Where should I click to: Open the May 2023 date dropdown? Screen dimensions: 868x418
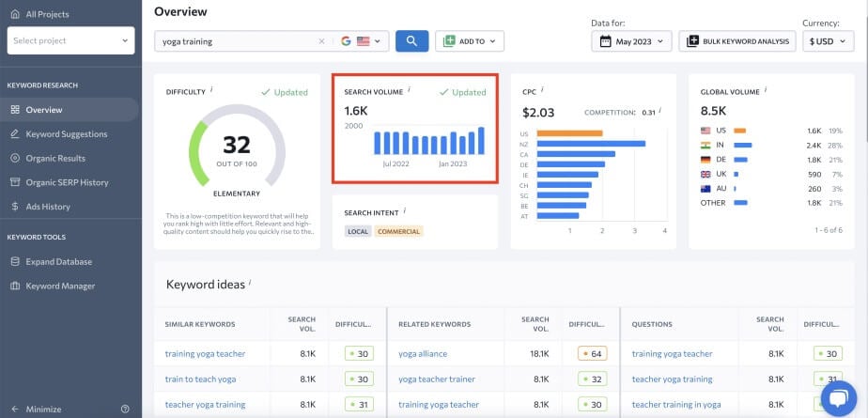(x=631, y=41)
